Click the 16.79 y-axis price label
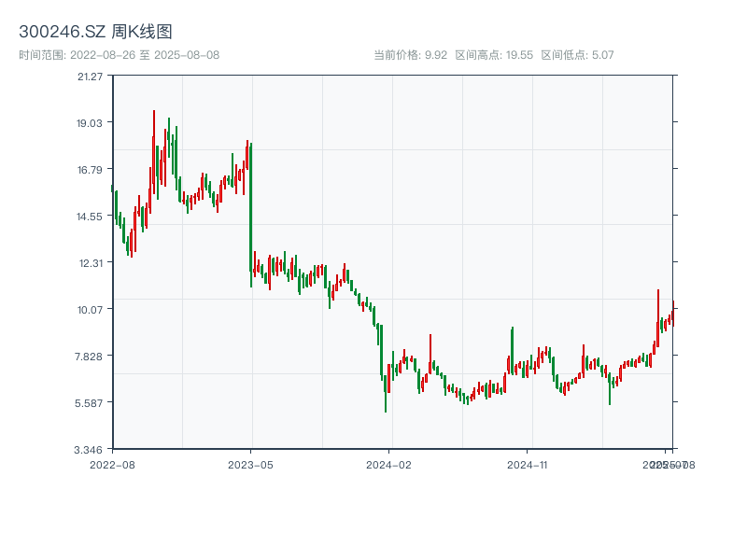This screenshot has width=747, height=560. [91, 169]
